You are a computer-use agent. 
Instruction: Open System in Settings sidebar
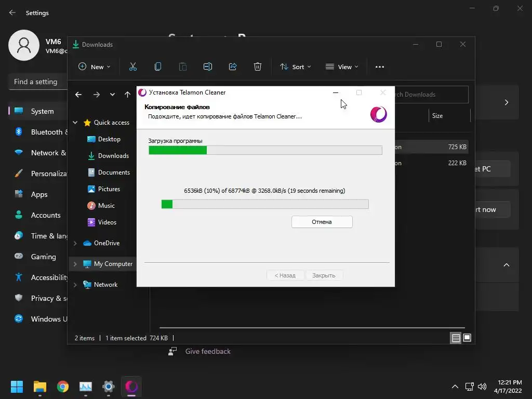(x=38, y=111)
